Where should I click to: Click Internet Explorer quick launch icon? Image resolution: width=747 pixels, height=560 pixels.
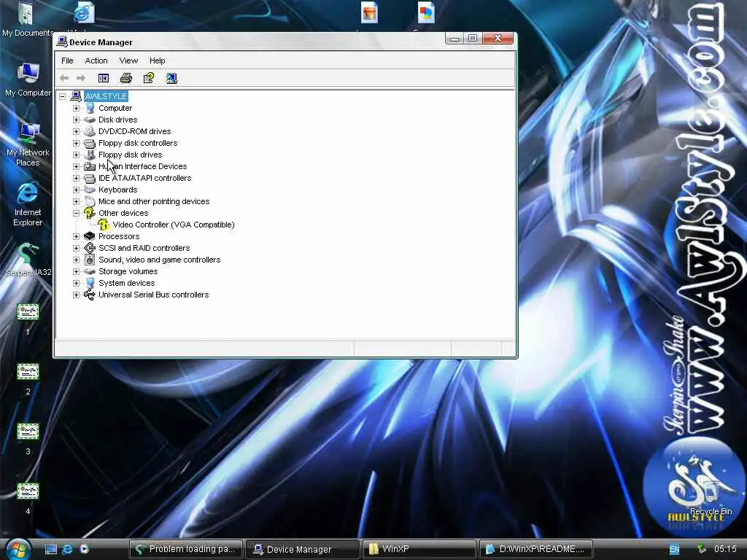point(68,549)
